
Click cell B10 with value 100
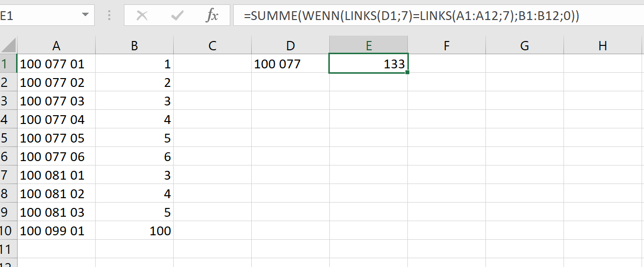[x=135, y=231]
